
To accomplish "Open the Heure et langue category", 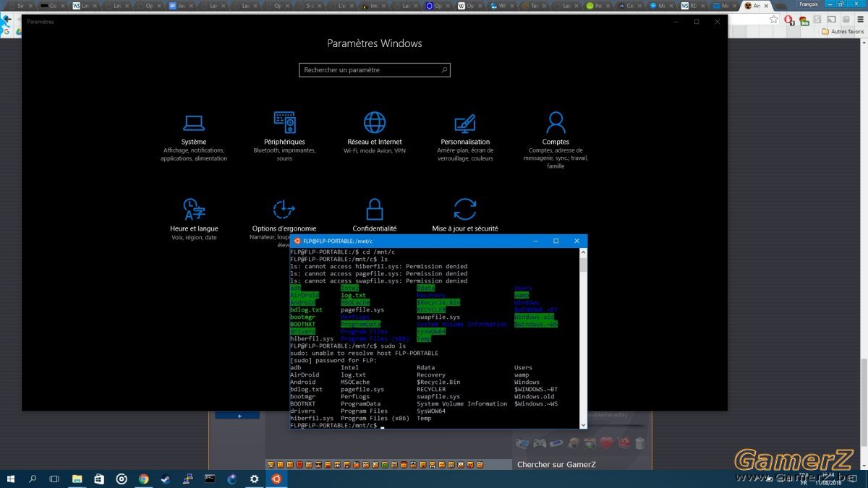I will (194, 220).
